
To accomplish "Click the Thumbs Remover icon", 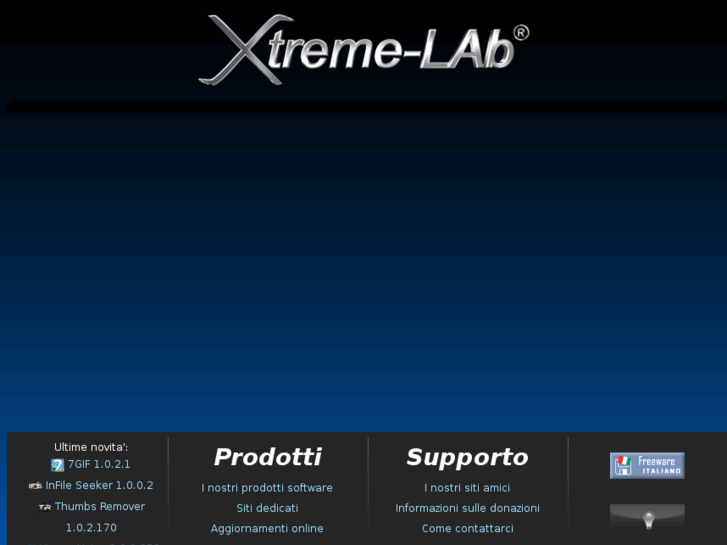I will pyautogui.click(x=45, y=507).
